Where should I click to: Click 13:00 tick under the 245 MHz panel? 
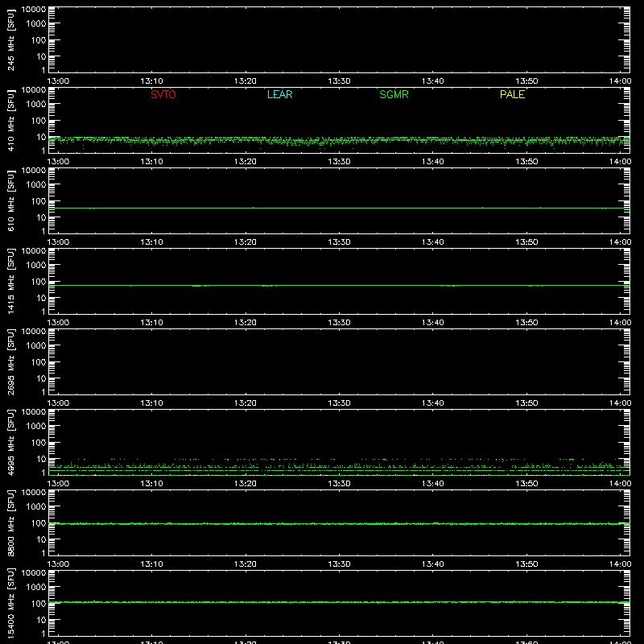click(58, 81)
